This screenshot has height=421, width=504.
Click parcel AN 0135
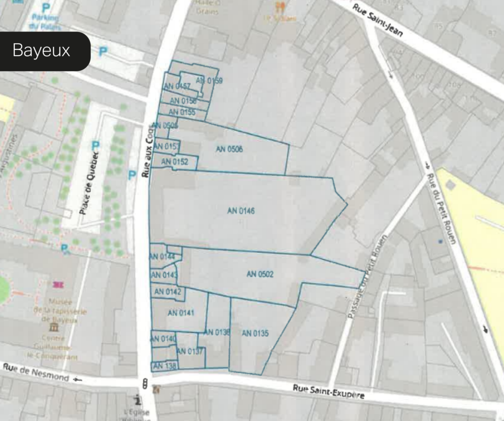(255, 333)
